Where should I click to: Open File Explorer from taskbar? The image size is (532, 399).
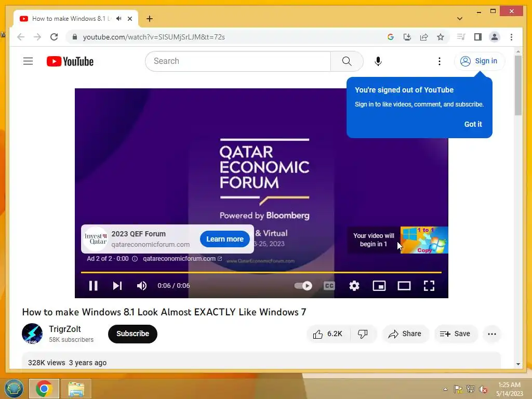(76, 389)
